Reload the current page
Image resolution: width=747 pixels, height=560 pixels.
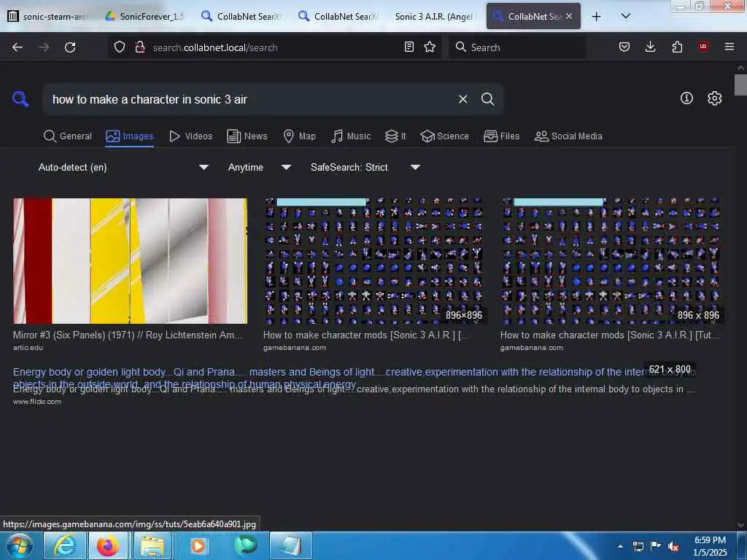pos(70,47)
